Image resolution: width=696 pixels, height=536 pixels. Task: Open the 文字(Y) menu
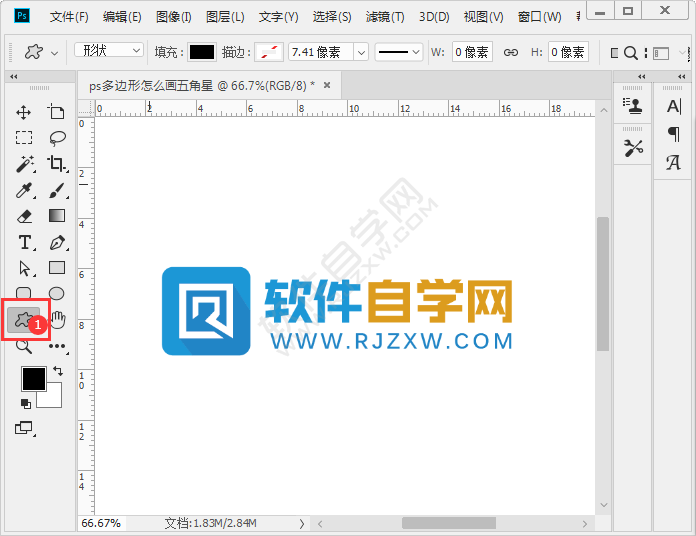tap(278, 17)
